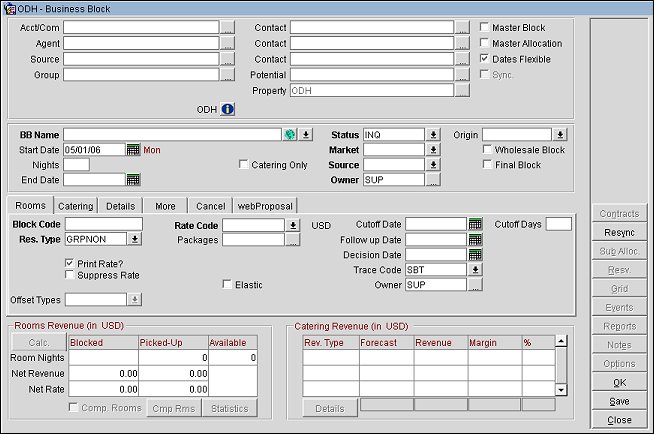Viewport: 654px width, 434px height.
Task: Open the End Date calendar picker
Action: 133,180
